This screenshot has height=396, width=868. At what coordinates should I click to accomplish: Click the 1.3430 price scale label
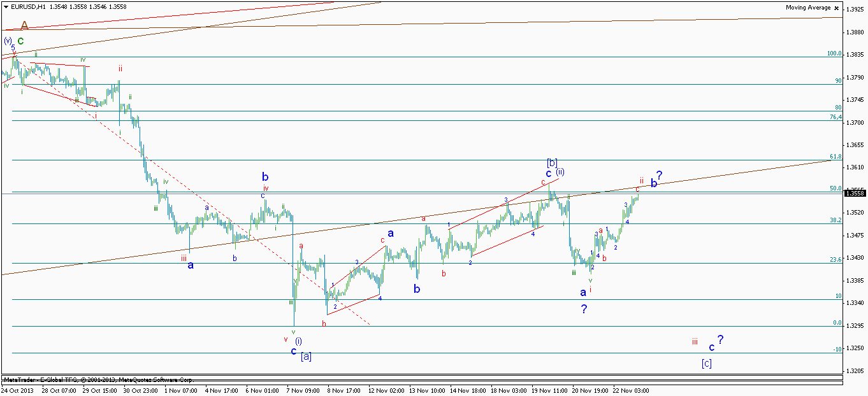[x=855, y=258]
